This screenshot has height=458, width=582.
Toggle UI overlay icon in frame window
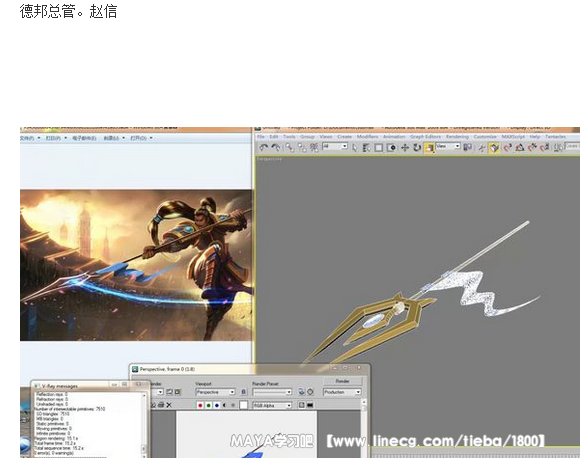point(301,405)
